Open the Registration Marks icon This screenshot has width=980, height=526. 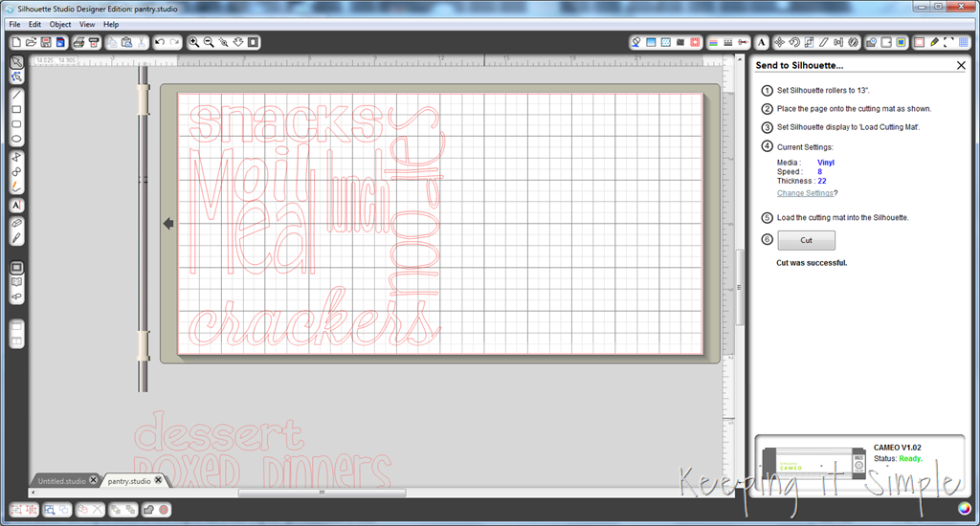[x=948, y=42]
